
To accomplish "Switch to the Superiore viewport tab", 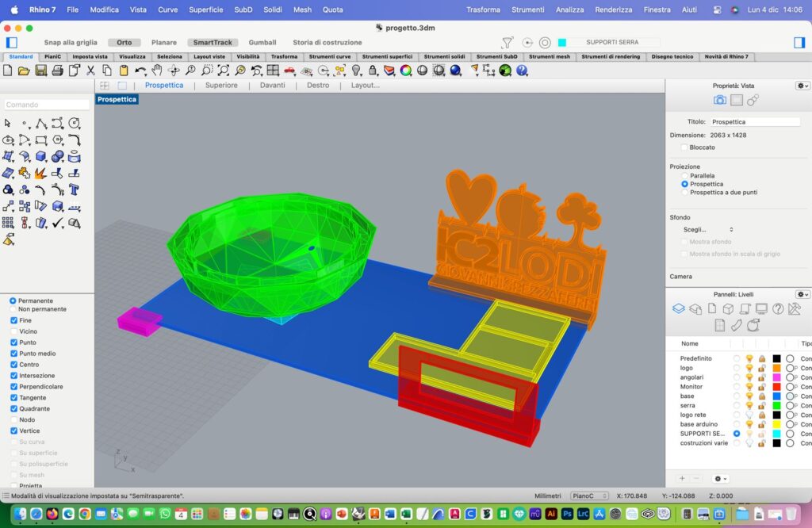I will tap(221, 85).
